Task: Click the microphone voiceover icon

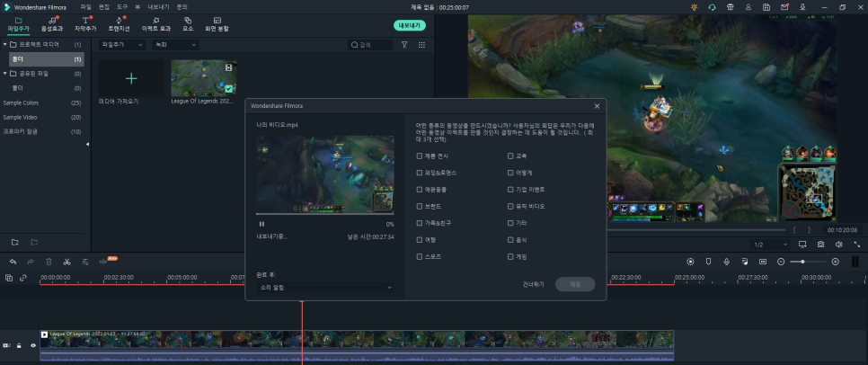Action: coord(726,262)
